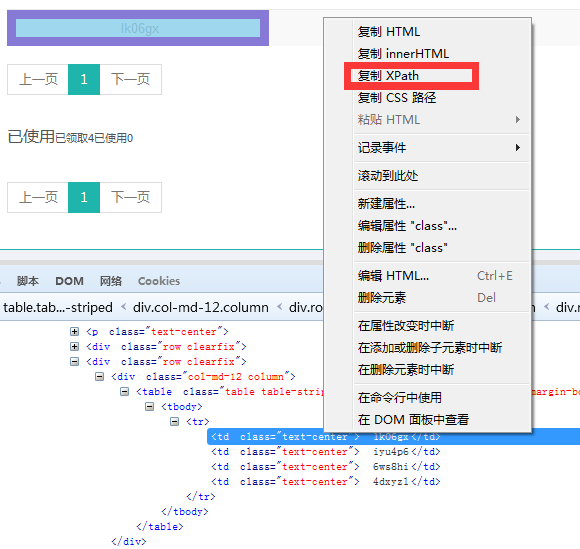Select div.col-md-12.column breadcrumb
Viewport: 580px width, 549px height.
(200, 307)
